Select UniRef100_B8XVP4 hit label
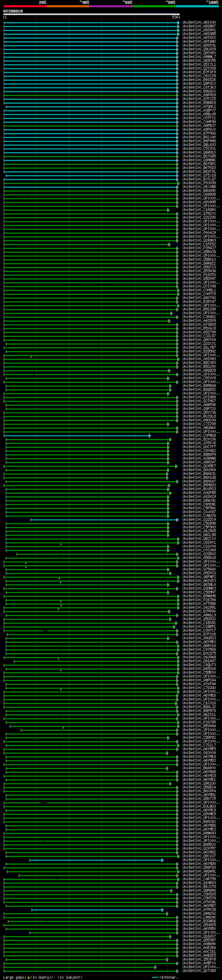This screenshot has height=980, width=222. [199, 791]
